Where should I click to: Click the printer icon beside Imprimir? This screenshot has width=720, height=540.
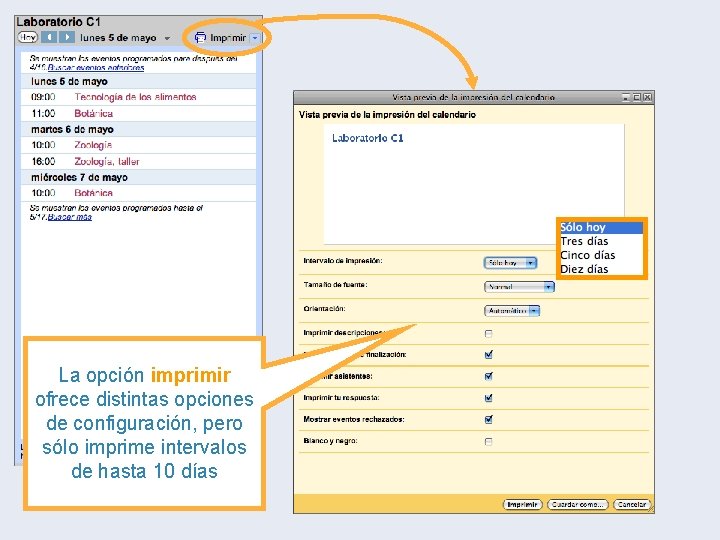200,38
